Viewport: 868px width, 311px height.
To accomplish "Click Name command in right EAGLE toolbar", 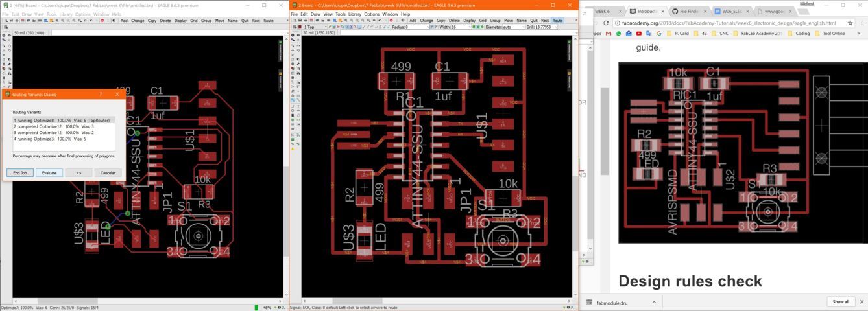I will pyautogui.click(x=522, y=21).
